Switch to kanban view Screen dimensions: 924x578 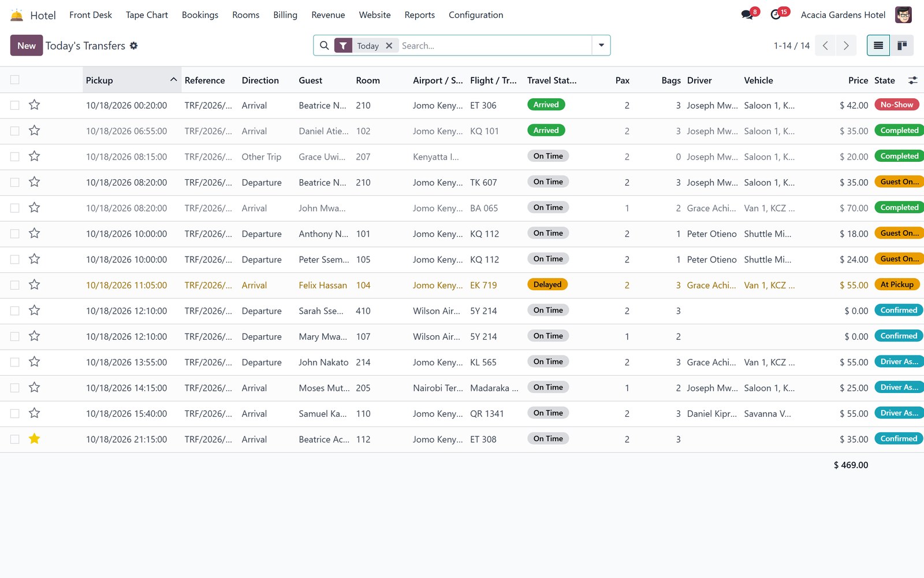click(902, 46)
